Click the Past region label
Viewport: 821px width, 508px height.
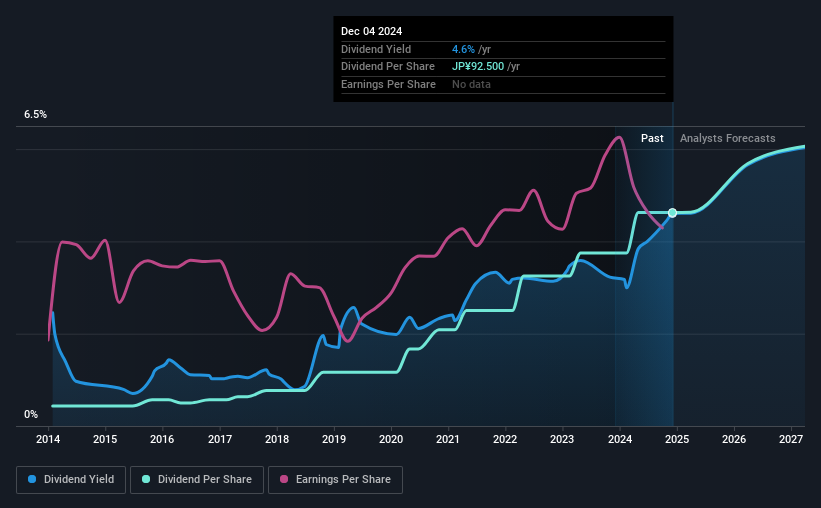tap(652, 138)
